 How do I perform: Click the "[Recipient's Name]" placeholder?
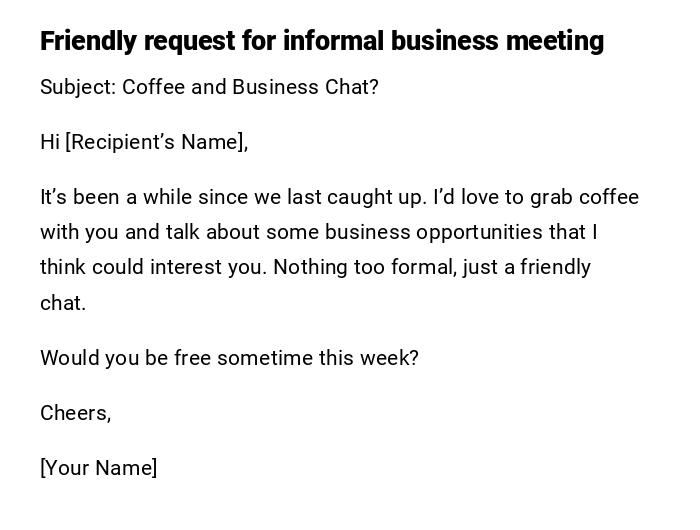click(157, 142)
